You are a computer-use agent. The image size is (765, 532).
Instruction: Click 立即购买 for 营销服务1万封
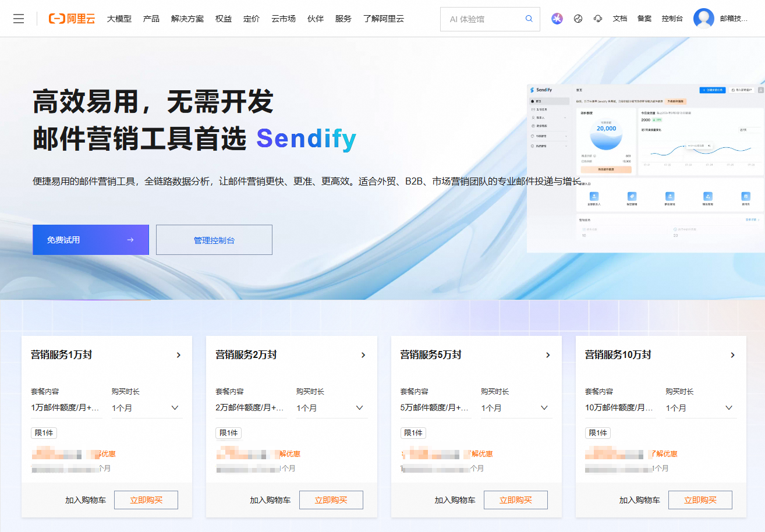(146, 500)
